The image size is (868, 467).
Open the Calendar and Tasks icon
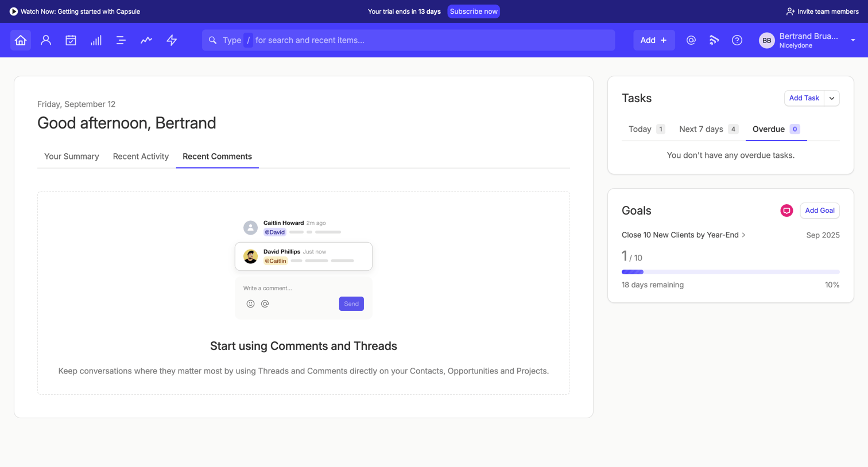coord(71,40)
